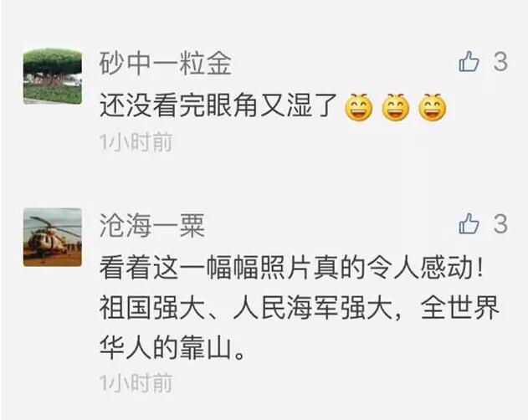Like the comment by 沧海一粟
Viewport: 528px width, 420px height.
pos(469,223)
